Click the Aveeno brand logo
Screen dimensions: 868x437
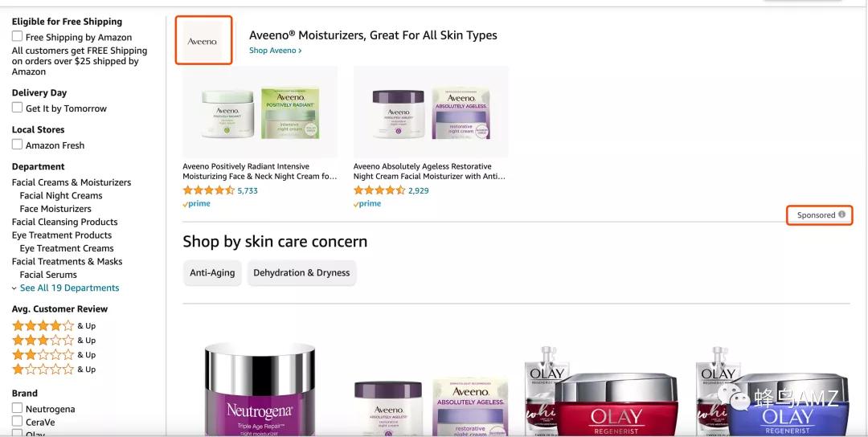[203, 40]
